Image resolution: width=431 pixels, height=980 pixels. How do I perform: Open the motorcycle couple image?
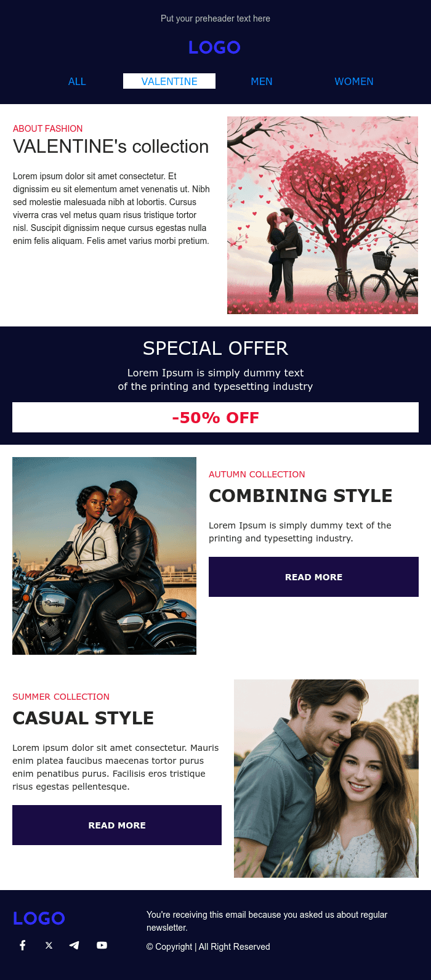tap(104, 556)
